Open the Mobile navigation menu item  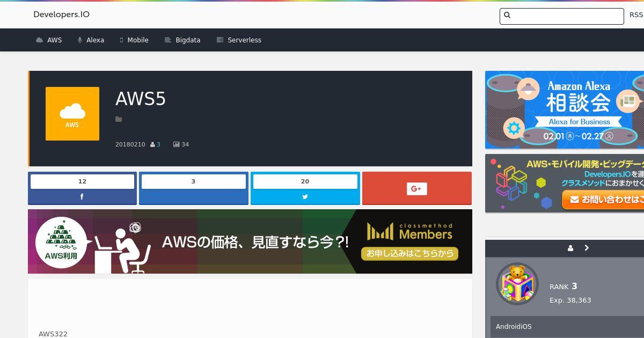point(134,40)
